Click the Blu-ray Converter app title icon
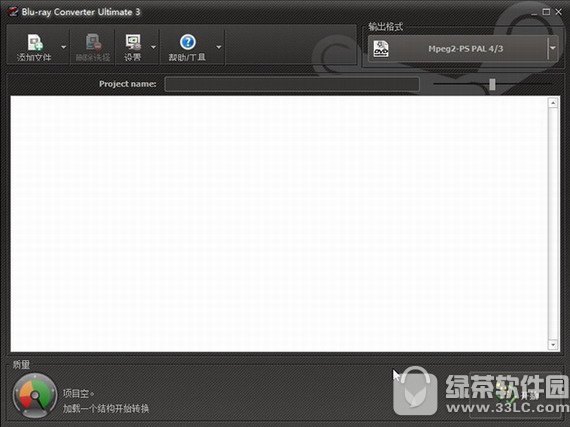The width and height of the screenshot is (570, 427). (x=13, y=12)
